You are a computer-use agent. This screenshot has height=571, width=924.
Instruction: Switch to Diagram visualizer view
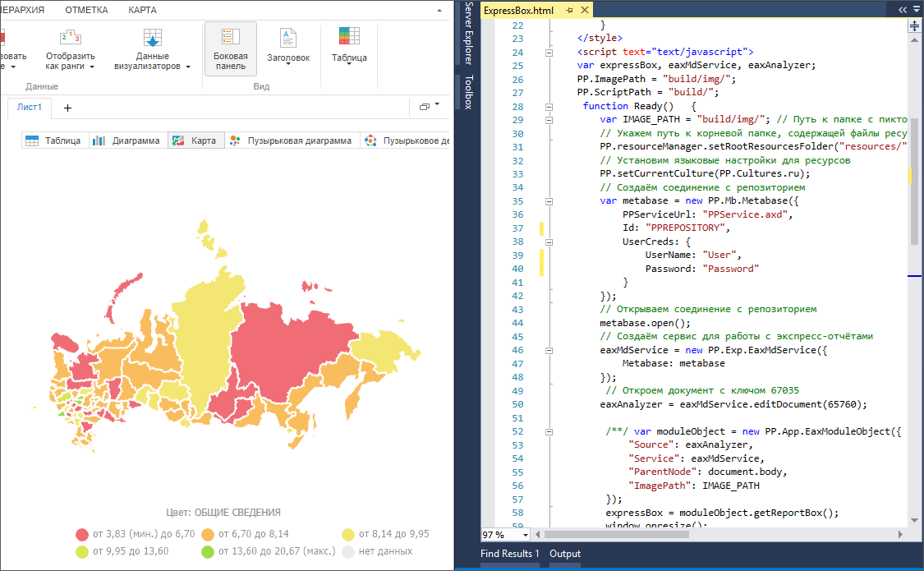(126, 140)
